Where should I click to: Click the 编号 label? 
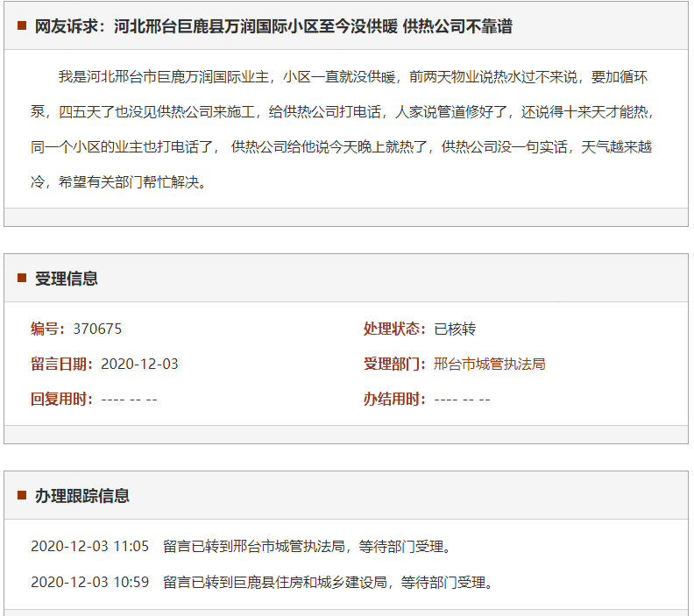pyautogui.click(x=48, y=329)
